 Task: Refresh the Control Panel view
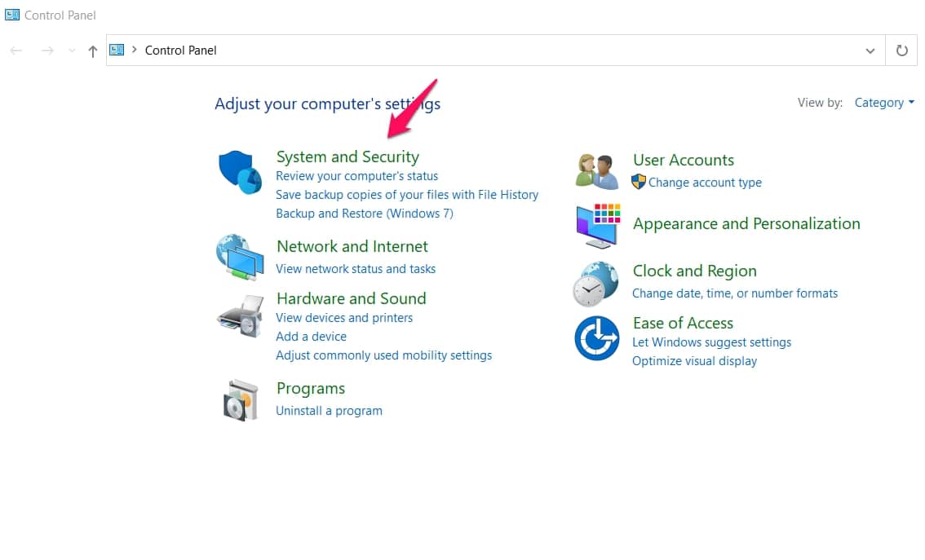pos(901,51)
